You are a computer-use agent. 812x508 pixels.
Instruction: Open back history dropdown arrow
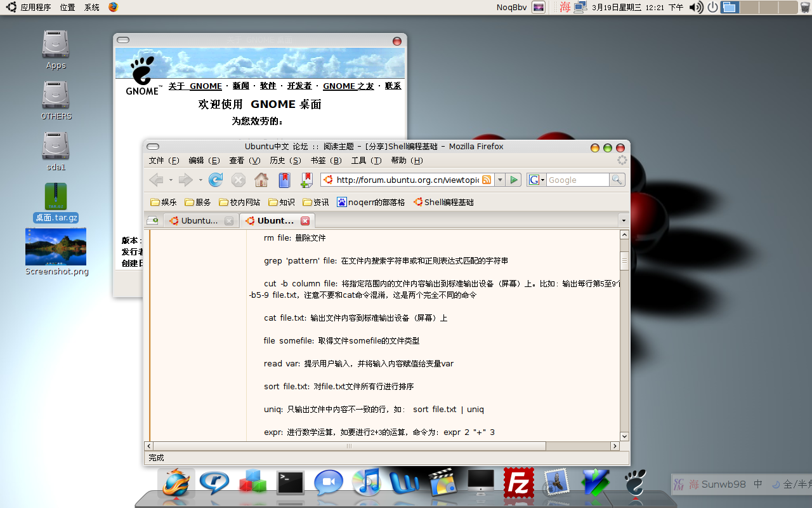tap(171, 180)
